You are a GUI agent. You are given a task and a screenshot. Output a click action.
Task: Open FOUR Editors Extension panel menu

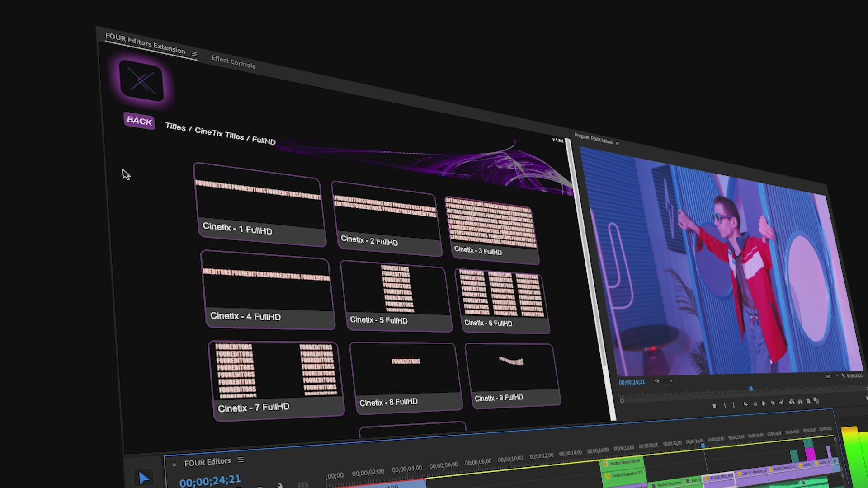[194, 54]
